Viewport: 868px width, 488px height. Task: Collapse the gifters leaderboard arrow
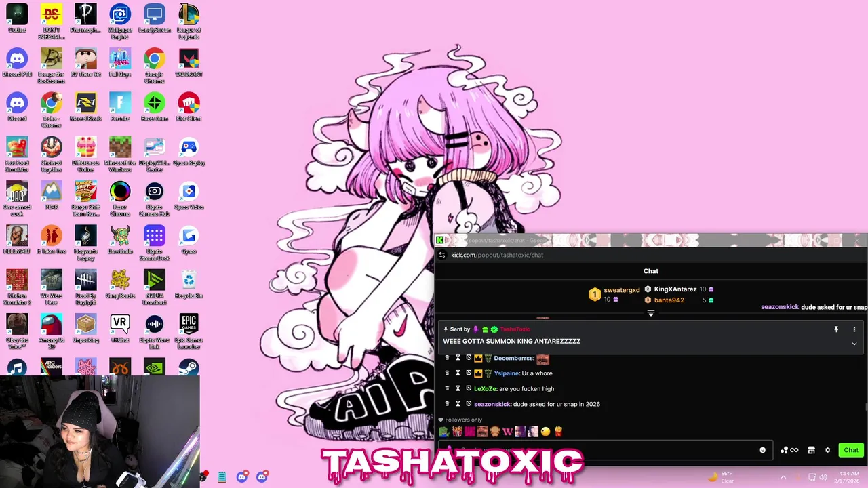tap(651, 313)
